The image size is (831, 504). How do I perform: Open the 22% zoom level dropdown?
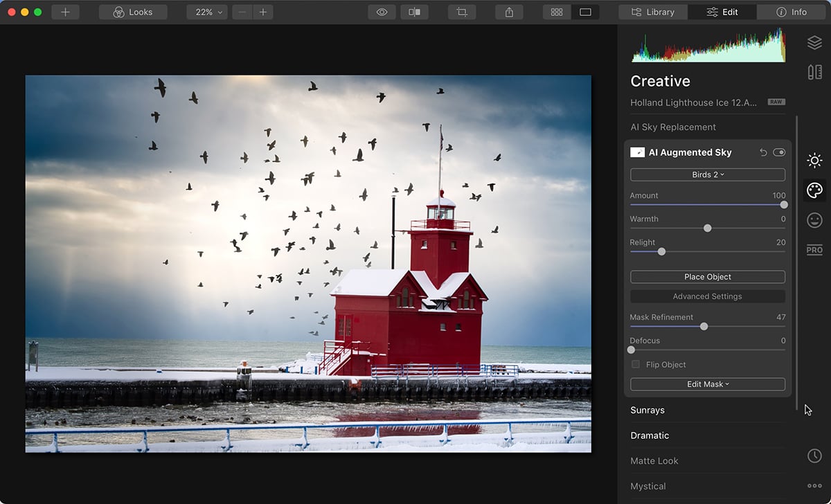click(x=206, y=12)
